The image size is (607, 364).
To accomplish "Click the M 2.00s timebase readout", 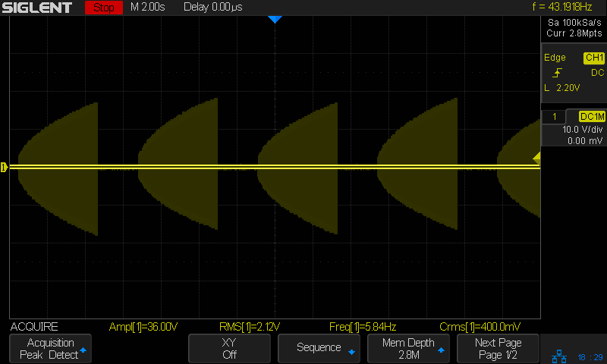I will (147, 7).
